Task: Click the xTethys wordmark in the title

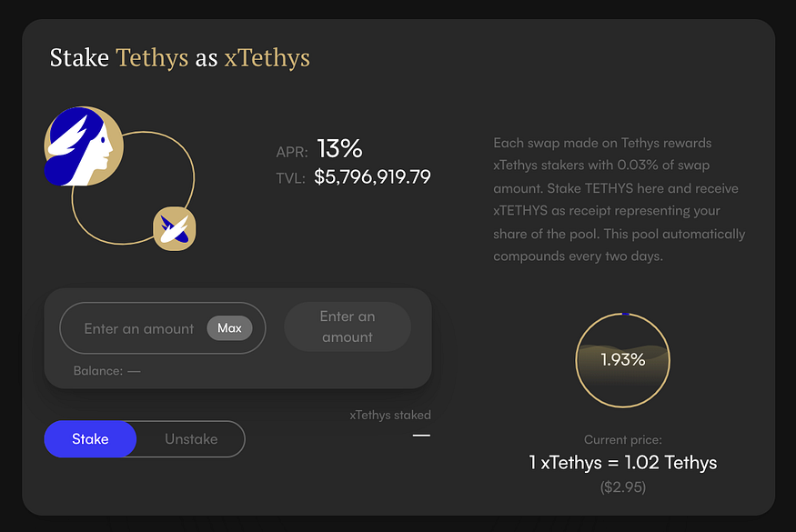Action: coord(267,57)
